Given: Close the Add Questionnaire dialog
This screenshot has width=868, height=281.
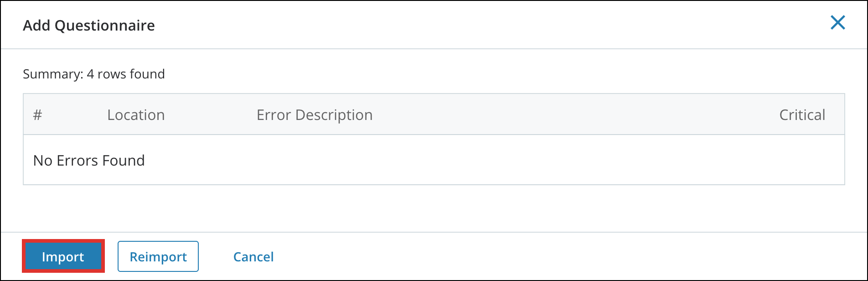Looking at the screenshot, I should click(838, 23).
